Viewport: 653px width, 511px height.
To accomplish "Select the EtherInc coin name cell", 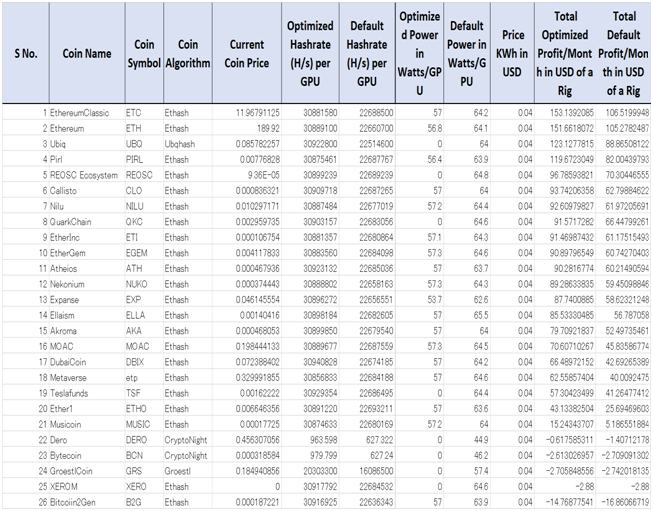I will [87, 237].
